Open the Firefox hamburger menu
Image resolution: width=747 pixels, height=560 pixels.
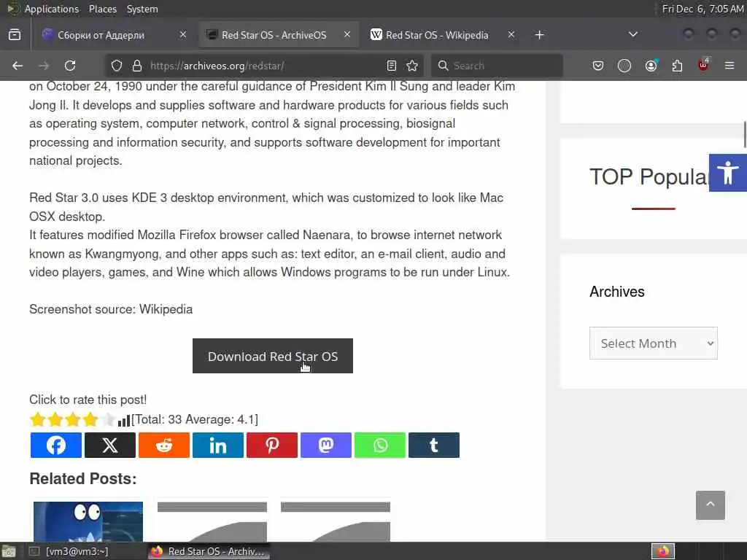[x=729, y=66]
